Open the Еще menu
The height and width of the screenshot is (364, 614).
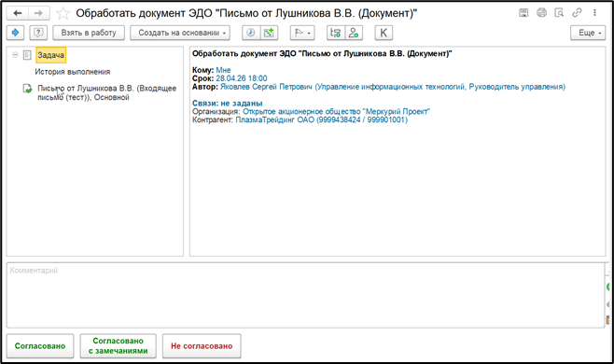[x=588, y=33]
